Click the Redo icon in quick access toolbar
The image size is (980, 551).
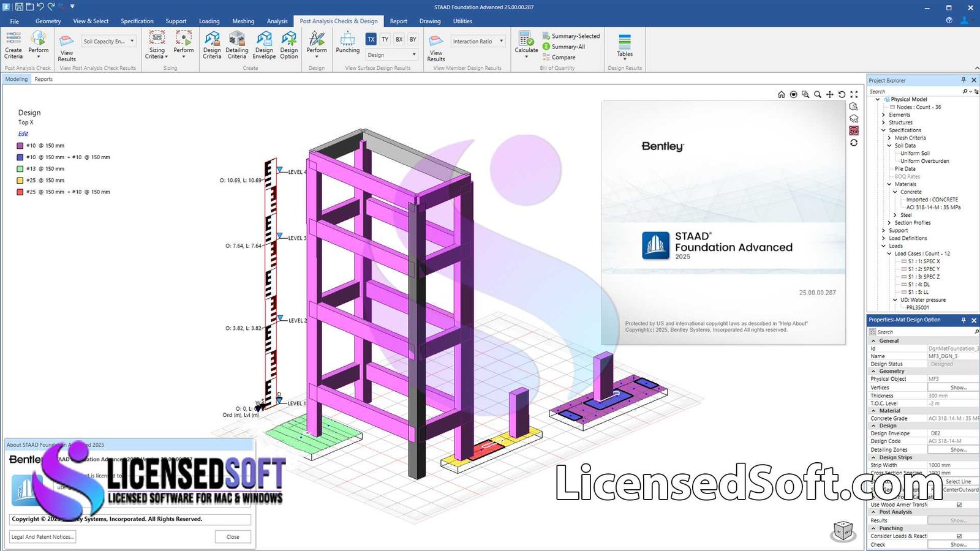(x=51, y=7)
